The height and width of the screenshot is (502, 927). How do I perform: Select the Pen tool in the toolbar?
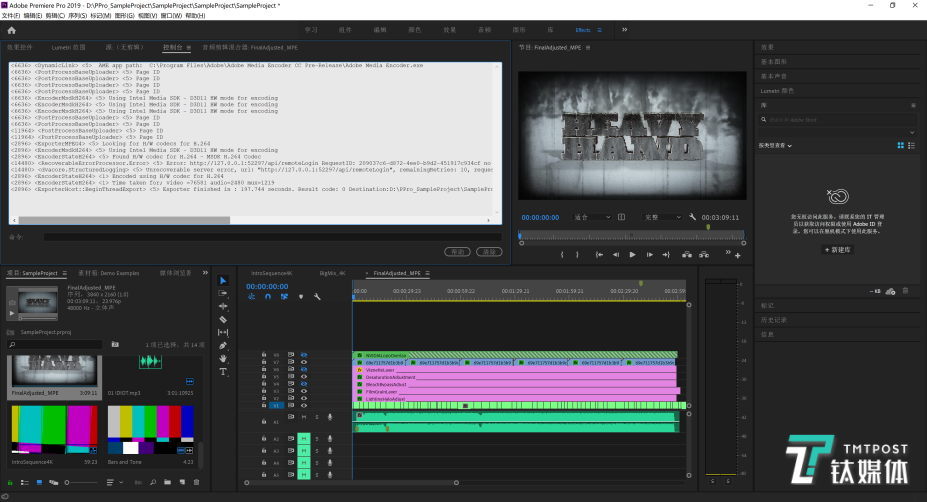[x=223, y=345]
